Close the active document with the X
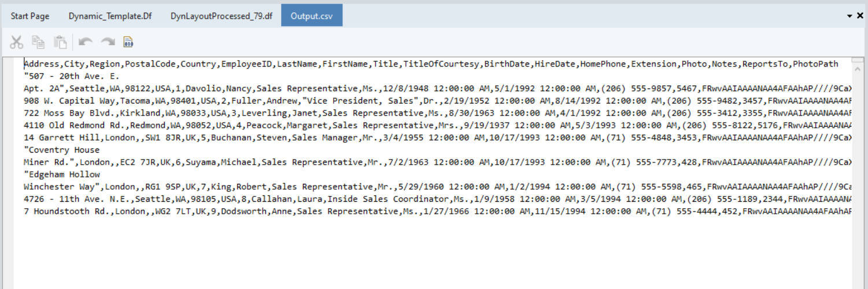Screen dimensions: 868x289 point(860,16)
